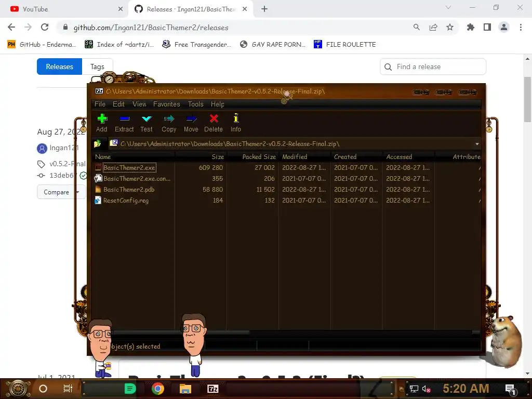Select the BasicThemer2.pdb file

pos(129,189)
